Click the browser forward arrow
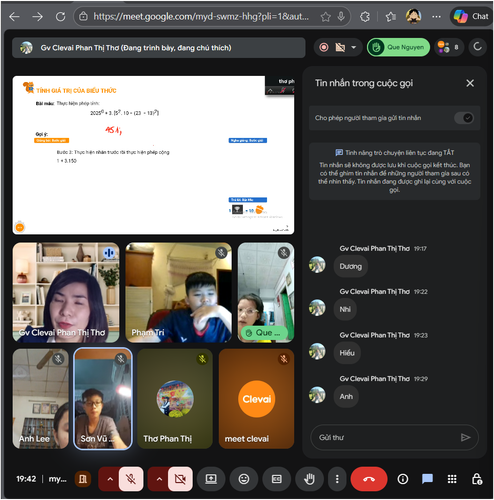 pos(37,16)
